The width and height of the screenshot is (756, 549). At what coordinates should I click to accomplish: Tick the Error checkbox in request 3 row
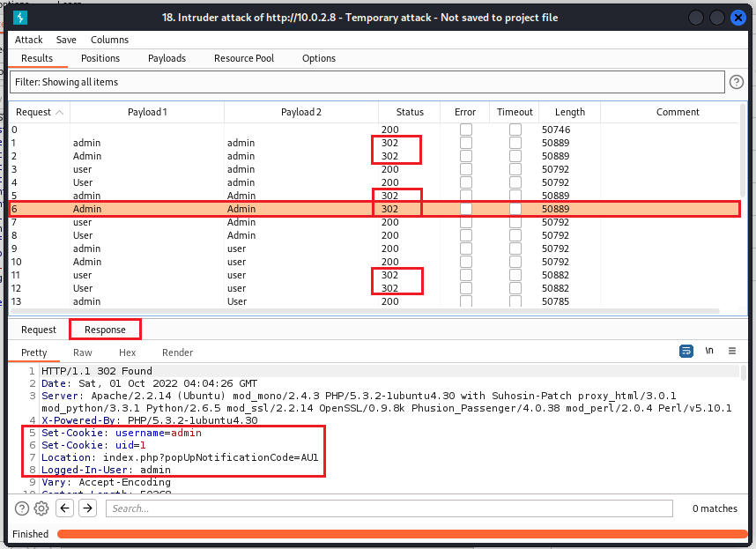pyautogui.click(x=466, y=169)
